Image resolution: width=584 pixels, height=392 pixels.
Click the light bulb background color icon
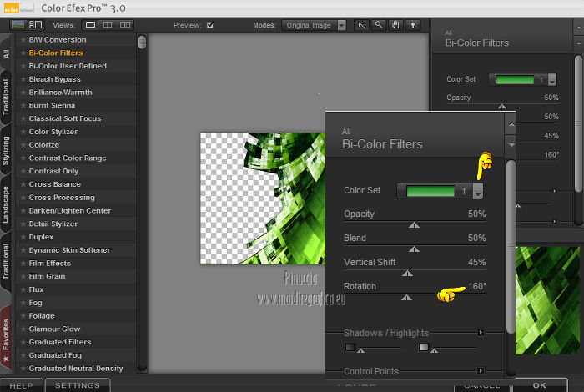pyautogui.click(x=413, y=25)
